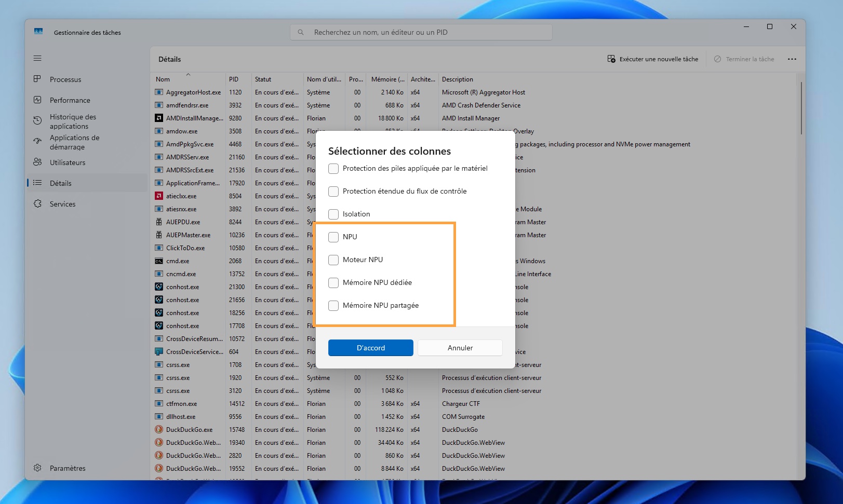Go to Applications de démarrage tab
The width and height of the screenshot is (843, 504).
[87, 142]
